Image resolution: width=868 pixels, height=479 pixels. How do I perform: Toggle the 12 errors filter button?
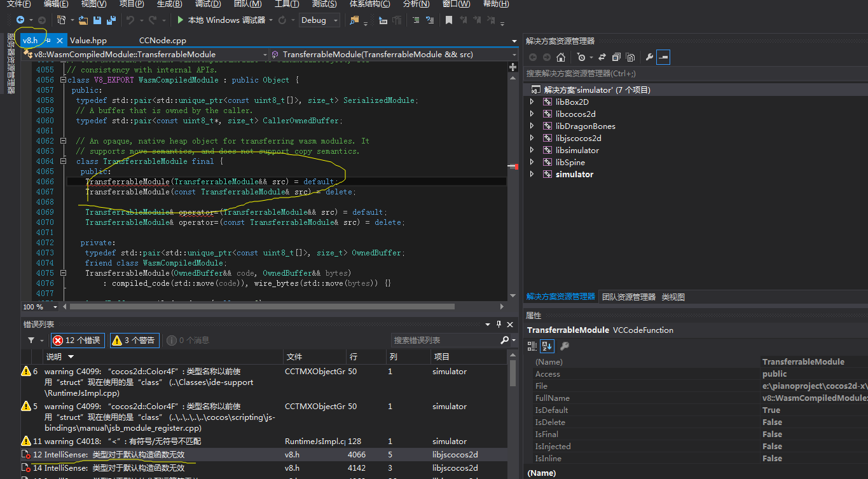point(78,341)
